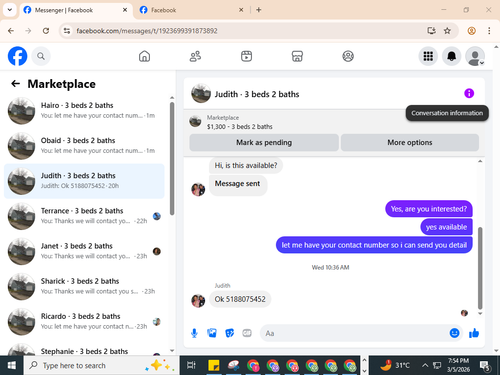Bookmark this page with the star
The image size is (500, 375).
tap(447, 31)
